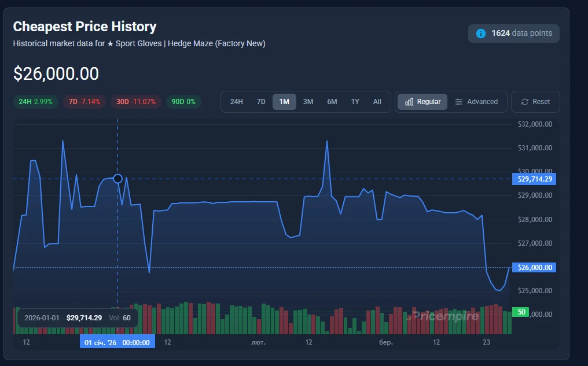Screen dimensions: 588x366
Task: Click the 24H 2.99% change badge
Action: tap(35, 102)
